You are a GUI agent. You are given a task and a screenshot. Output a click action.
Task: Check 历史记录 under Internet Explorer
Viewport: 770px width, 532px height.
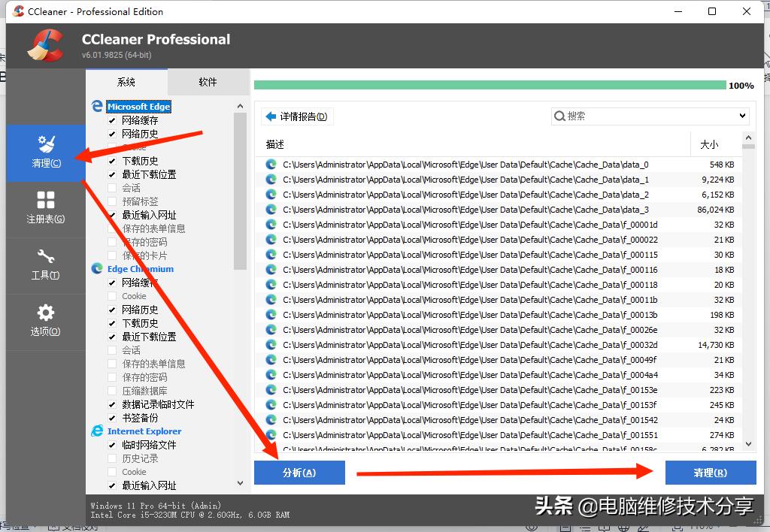111,458
